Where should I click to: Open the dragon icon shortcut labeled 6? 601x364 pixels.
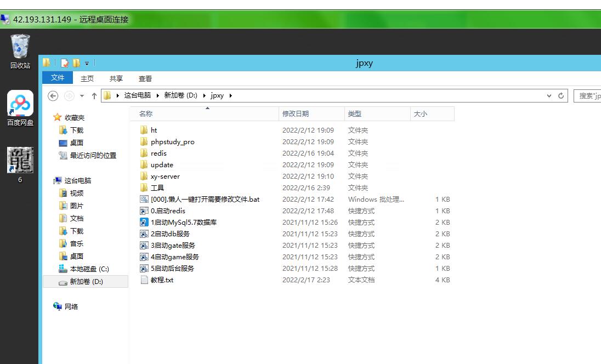pyautogui.click(x=20, y=160)
